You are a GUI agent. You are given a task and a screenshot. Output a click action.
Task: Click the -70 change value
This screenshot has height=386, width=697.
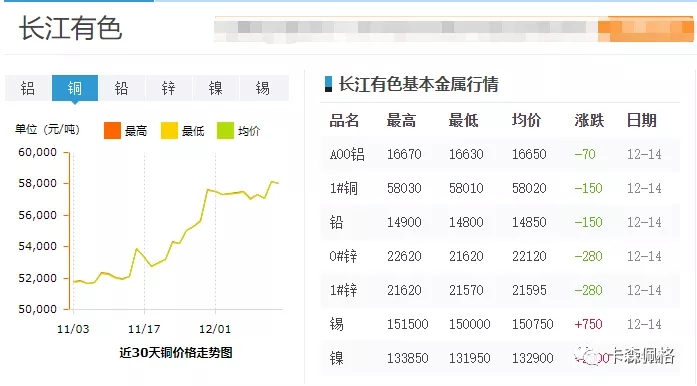585,154
